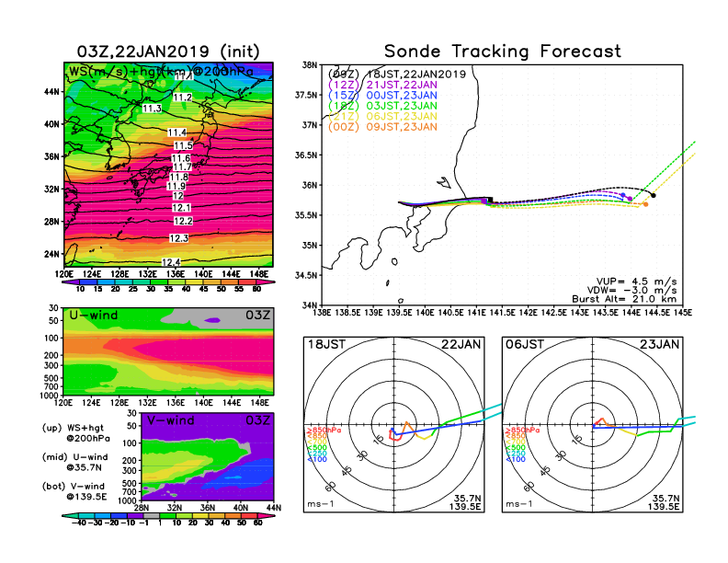Click the "Sonde Tracking Forecast" title
The image size is (728, 563).
coord(503,52)
